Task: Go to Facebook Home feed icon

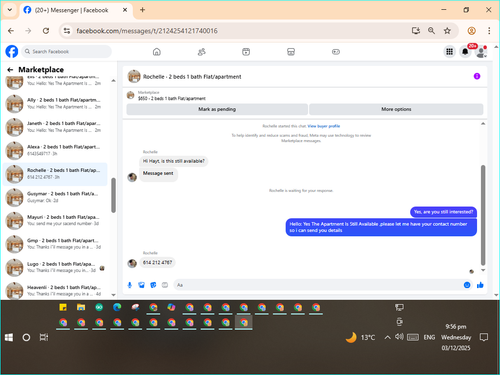Action: 157,52
